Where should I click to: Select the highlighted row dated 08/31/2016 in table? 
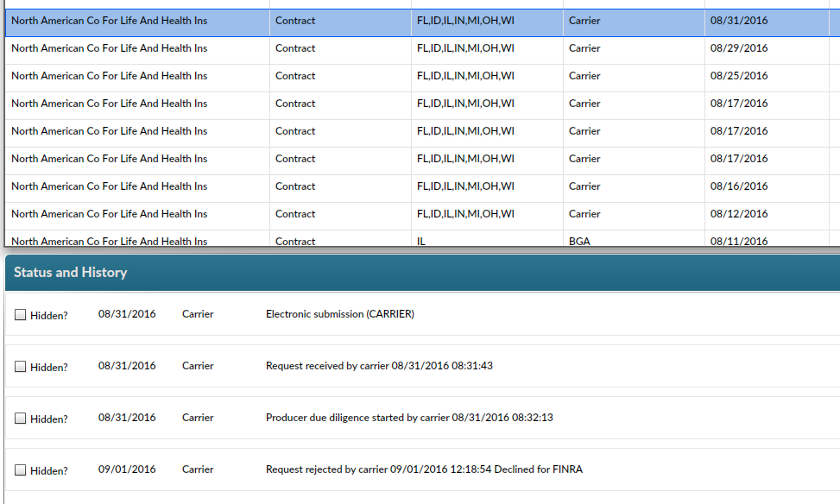[422, 22]
